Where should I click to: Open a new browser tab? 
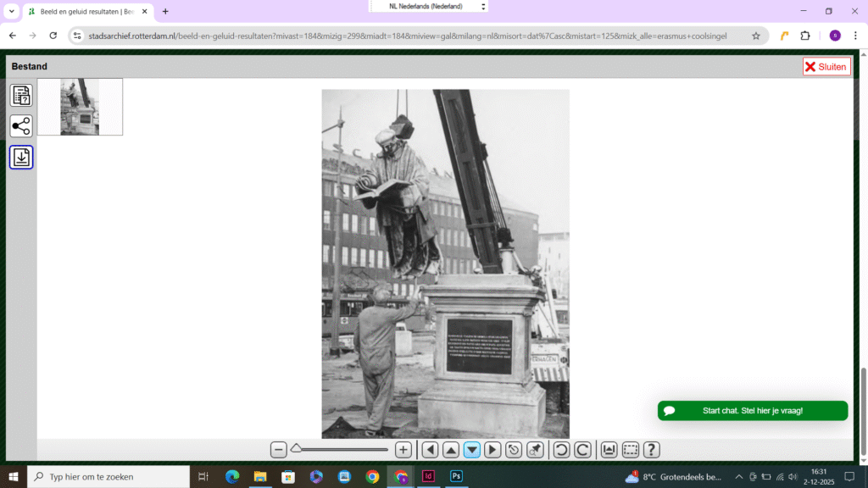(165, 12)
